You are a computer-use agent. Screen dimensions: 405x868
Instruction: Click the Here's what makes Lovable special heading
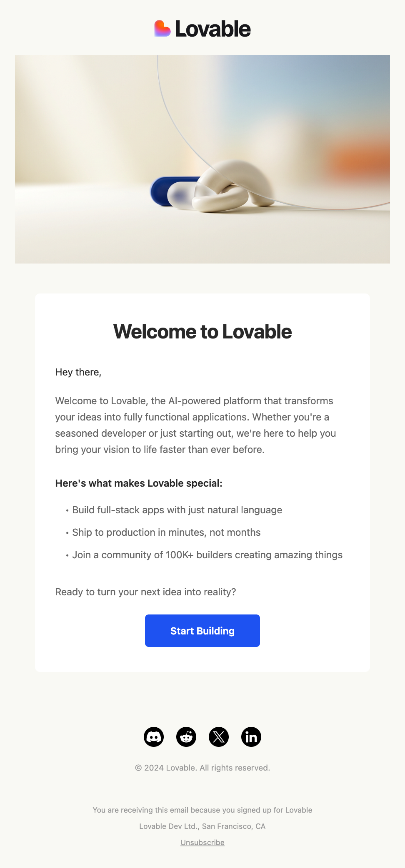139,483
